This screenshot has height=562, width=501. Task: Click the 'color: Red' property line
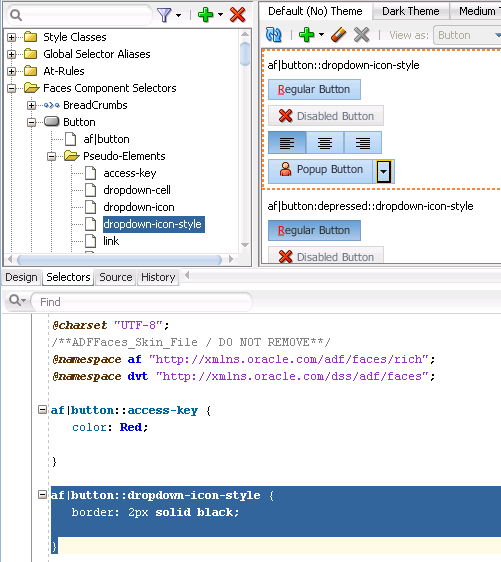pos(110,427)
